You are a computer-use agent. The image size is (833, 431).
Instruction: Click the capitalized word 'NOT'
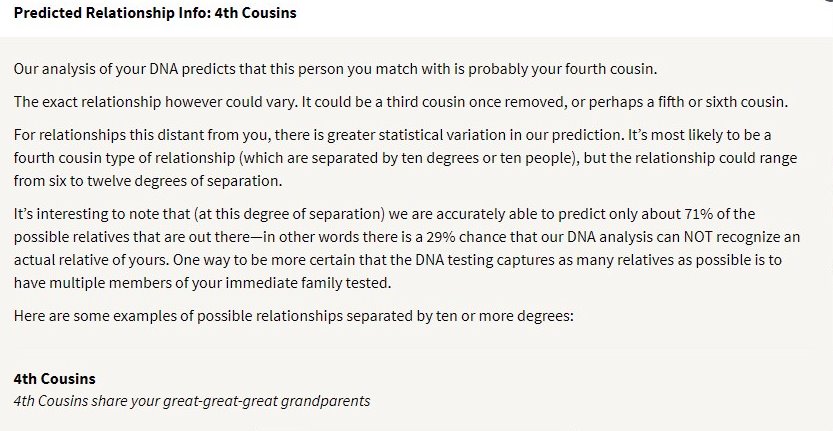[698, 237]
